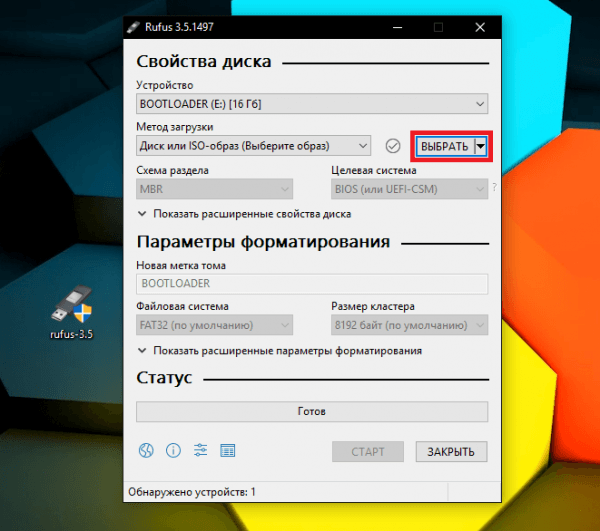This screenshot has height=531, width=600.
Task: Click status text Обнаружено устройств: 1
Action: click(192, 492)
